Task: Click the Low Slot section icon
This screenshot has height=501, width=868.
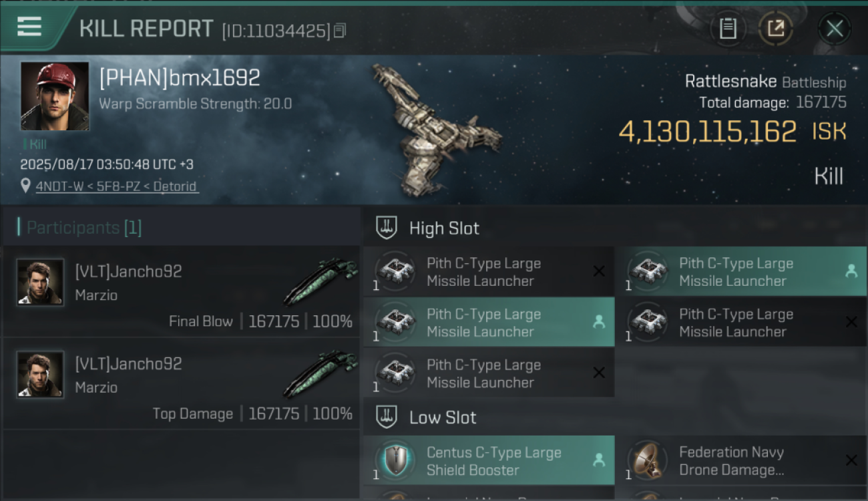Action: (x=387, y=417)
